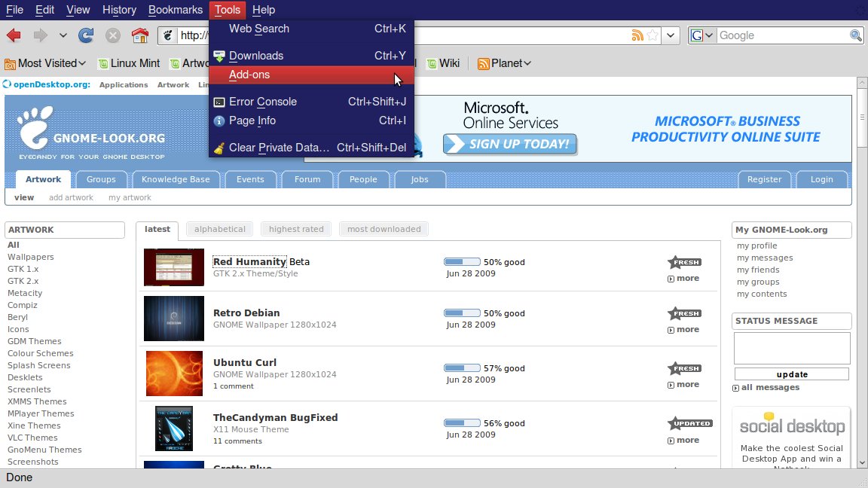Click the Login button
The height and width of the screenshot is (488, 868).
pyautogui.click(x=821, y=179)
